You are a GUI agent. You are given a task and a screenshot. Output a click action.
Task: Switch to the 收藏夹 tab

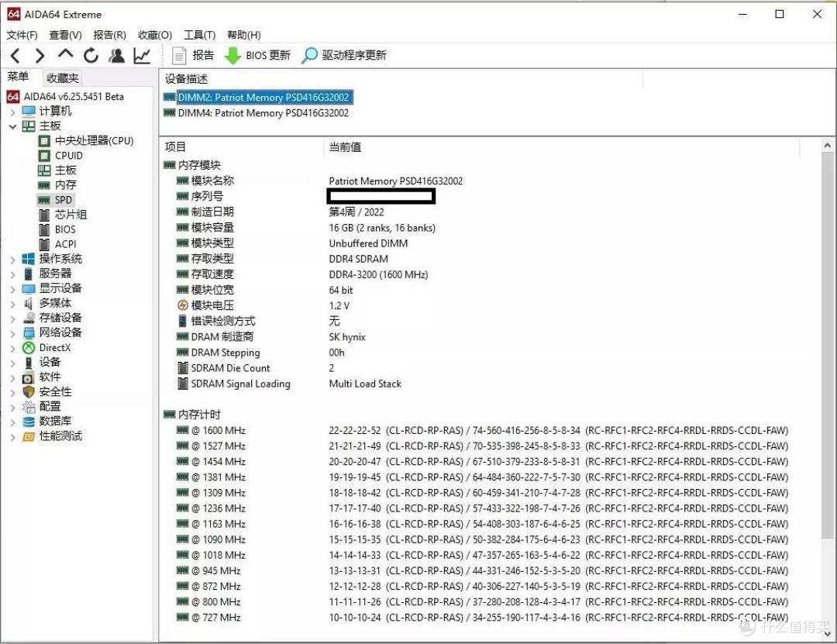click(x=63, y=78)
